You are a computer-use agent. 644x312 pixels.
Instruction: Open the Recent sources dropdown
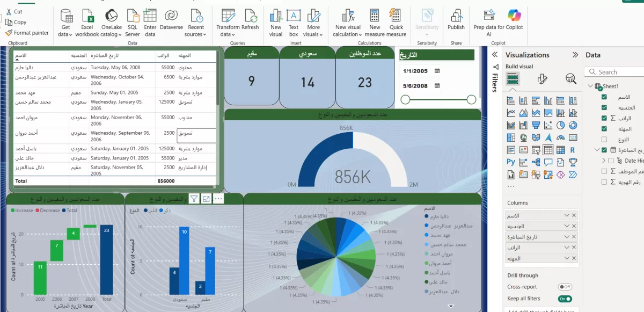(196, 34)
